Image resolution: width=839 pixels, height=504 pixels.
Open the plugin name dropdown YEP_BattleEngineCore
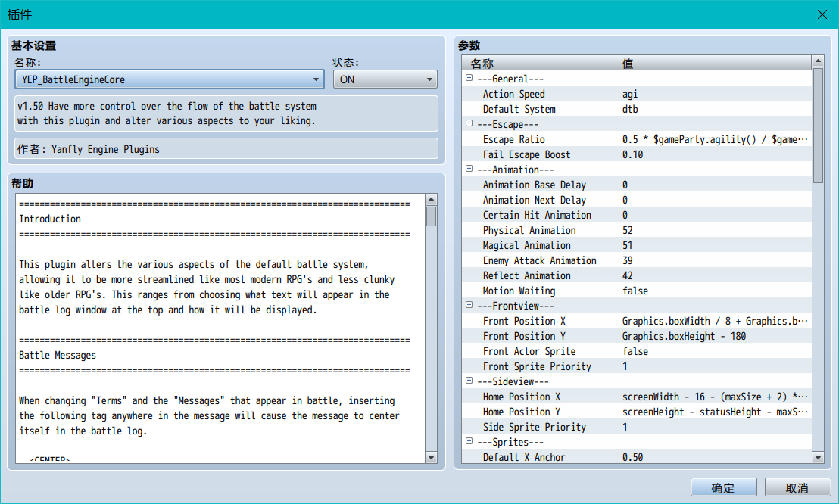tap(169, 79)
